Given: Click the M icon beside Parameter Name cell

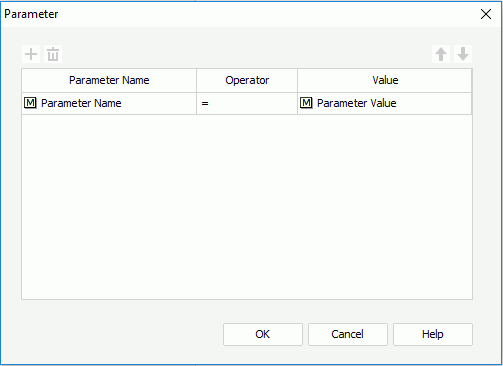Looking at the screenshot, I should pyautogui.click(x=30, y=103).
